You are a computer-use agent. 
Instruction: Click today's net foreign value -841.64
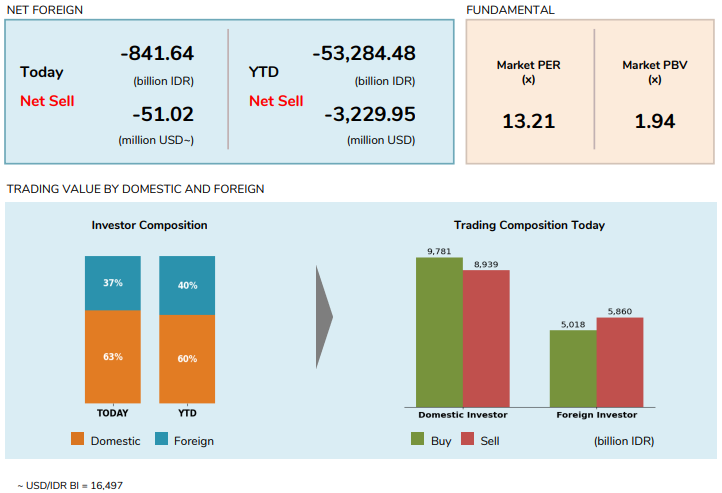[157, 53]
